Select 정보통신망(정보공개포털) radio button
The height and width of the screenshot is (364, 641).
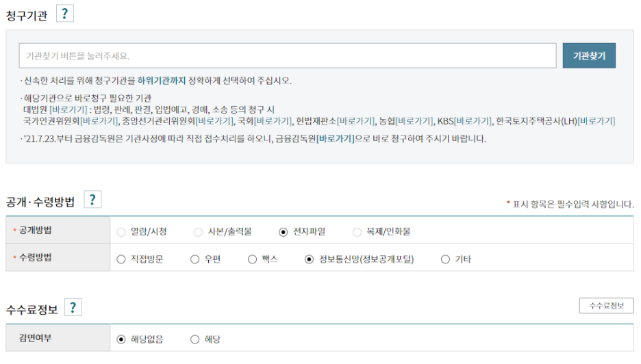(309, 259)
